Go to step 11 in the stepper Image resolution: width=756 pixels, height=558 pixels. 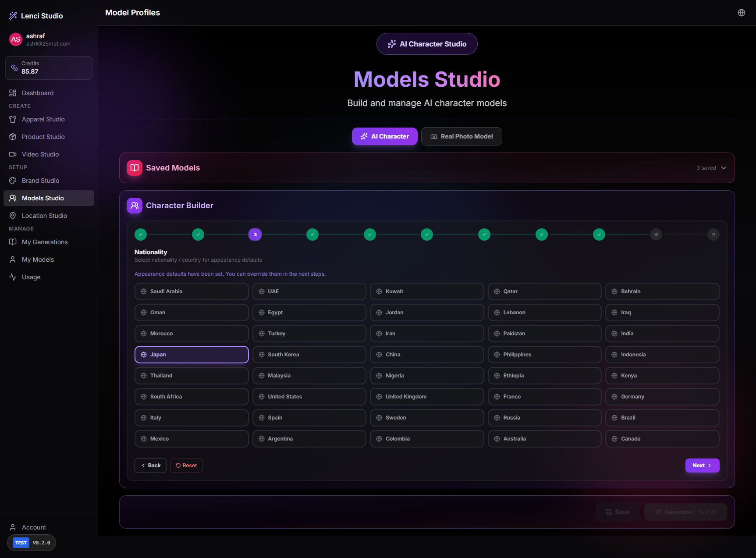[713, 235]
